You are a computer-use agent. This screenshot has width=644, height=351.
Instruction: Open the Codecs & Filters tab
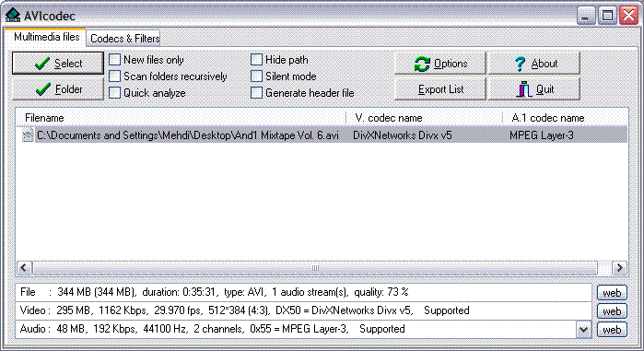point(124,38)
